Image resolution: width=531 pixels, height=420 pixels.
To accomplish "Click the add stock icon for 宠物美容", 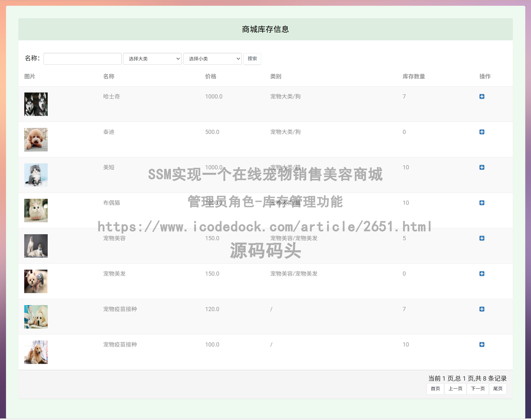I will [482, 238].
